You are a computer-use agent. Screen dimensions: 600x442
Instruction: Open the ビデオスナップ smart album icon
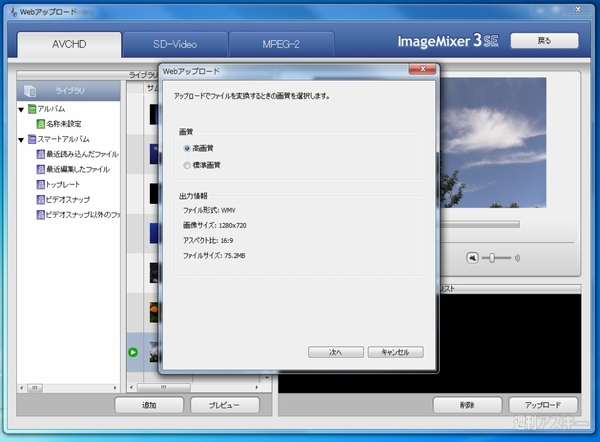tap(40, 200)
